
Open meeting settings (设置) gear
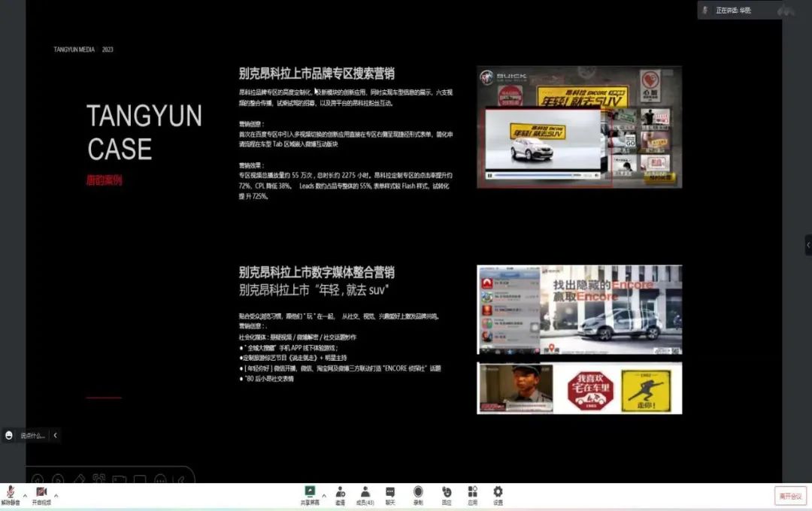pos(498,495)
